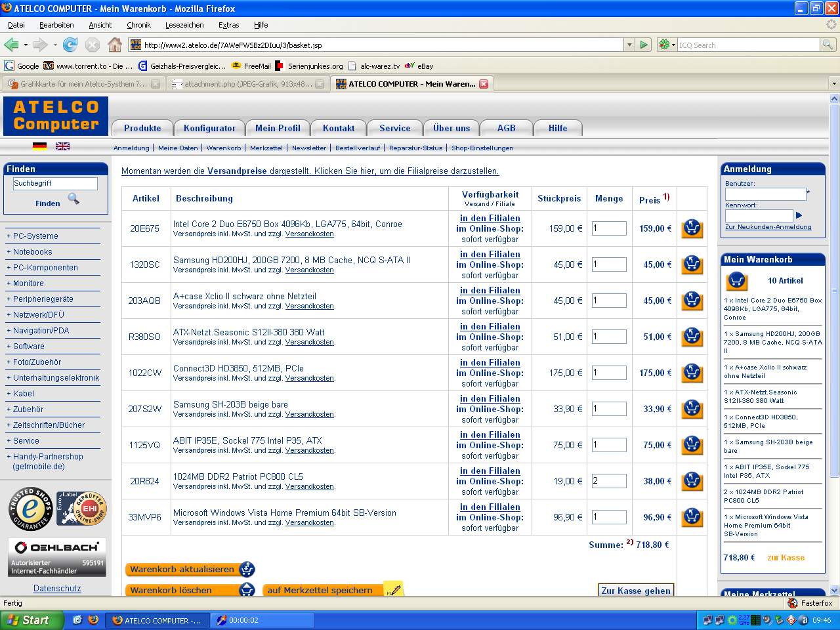Screen dimensions: 840x630
Task: Click the Bestellverlauf sub-navigation link
Action: (358, 148)
